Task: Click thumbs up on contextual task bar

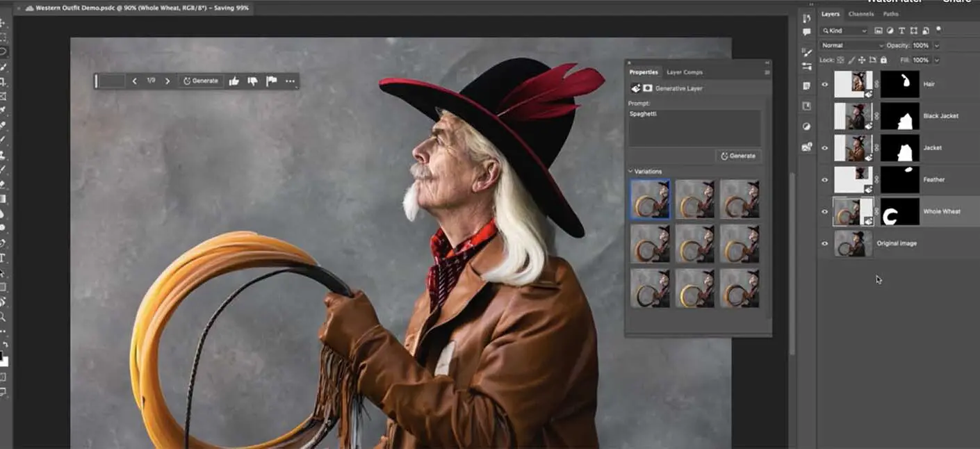Action: [x=234, y=81]
